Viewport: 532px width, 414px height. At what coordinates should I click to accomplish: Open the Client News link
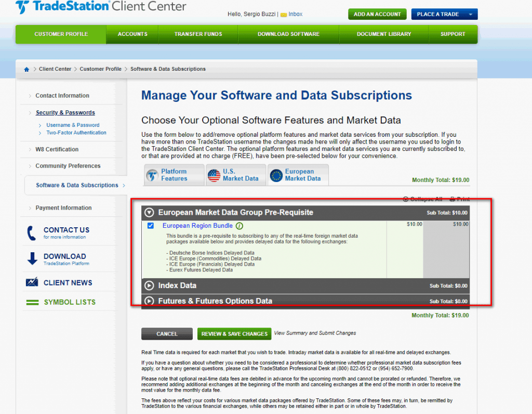[68, 283]
